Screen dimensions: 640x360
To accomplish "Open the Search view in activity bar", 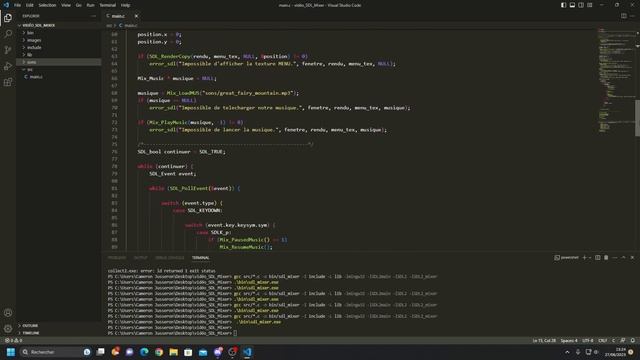I will point(8,34).
